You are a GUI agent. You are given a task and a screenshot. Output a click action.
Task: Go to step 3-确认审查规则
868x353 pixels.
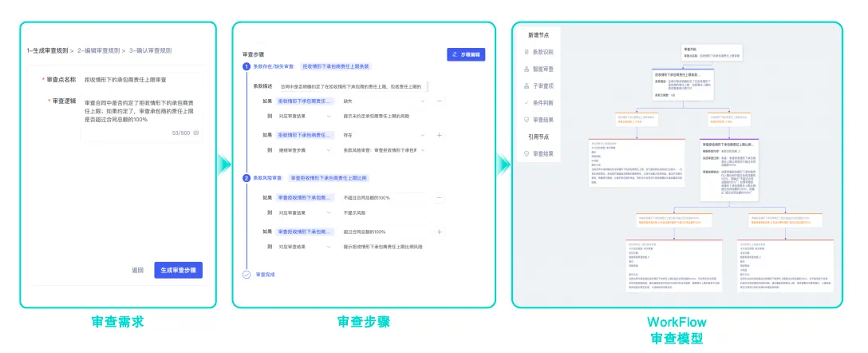pos(150,50)
